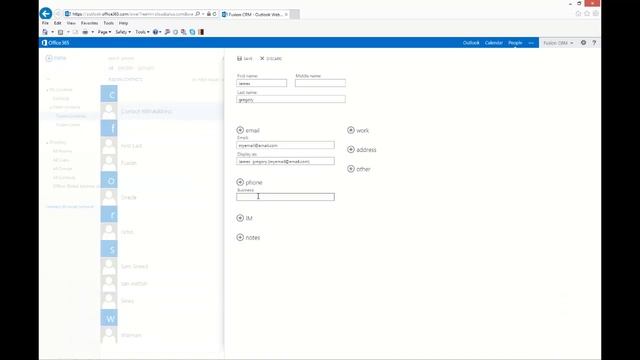Switch to People in Office 365 header
Screen dimensions: 640x360
coord(515,43)
